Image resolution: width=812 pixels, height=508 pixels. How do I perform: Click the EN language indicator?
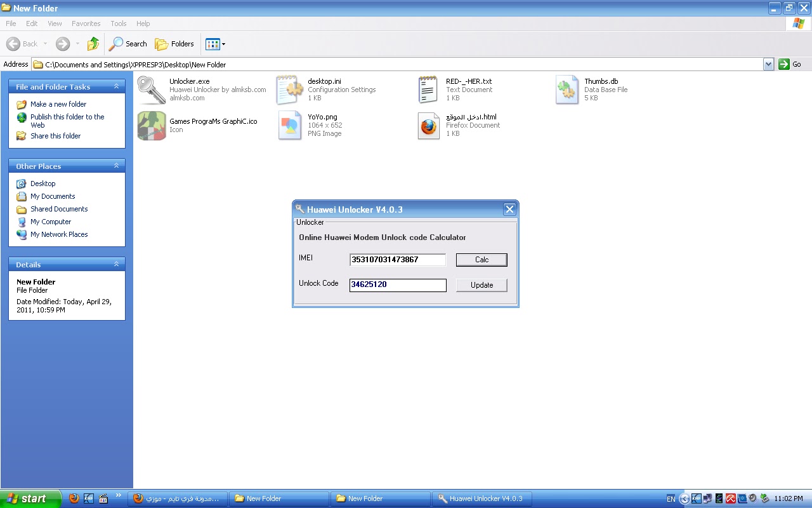tap(671, 499)
